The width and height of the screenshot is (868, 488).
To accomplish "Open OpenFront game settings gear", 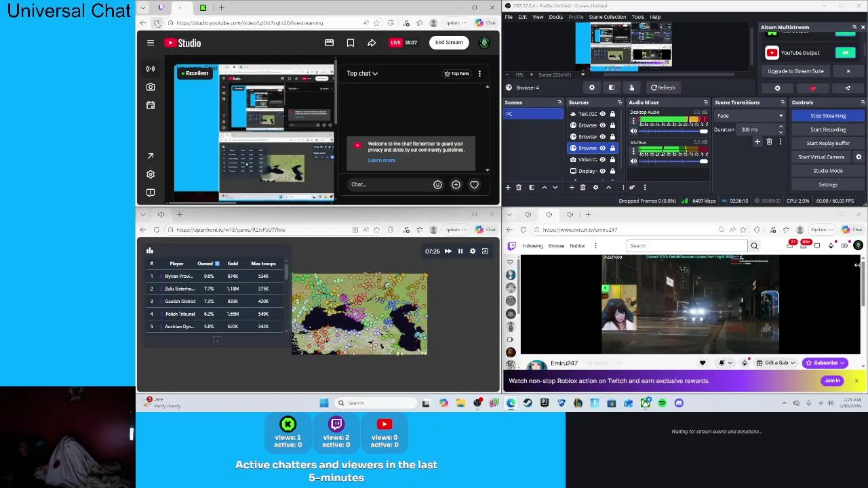I will [x=473, y=251].
